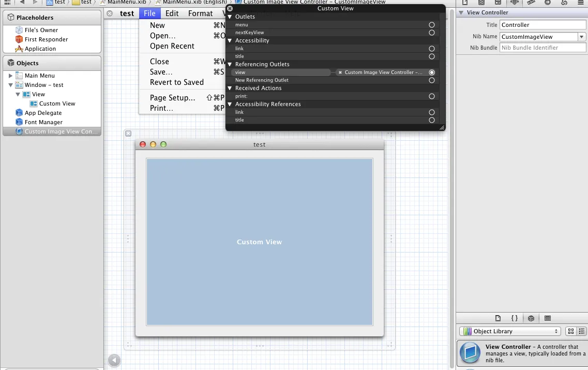This screenshot has width=588, height=370.
Task: Collapse View Controller inspector section
Action: 461,12
